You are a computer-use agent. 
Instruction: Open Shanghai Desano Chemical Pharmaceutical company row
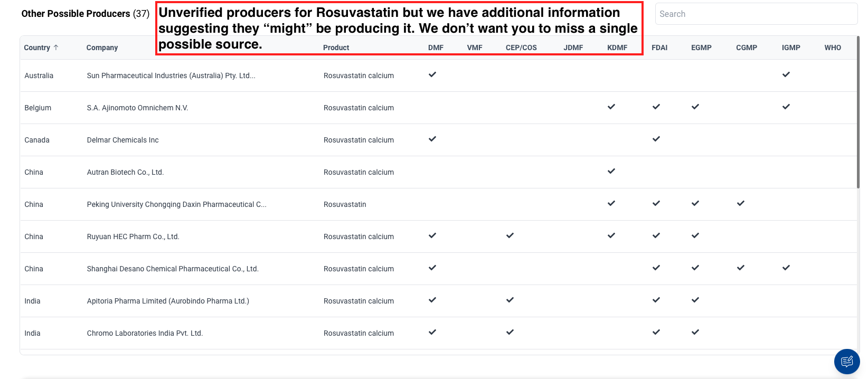point(173,269)
